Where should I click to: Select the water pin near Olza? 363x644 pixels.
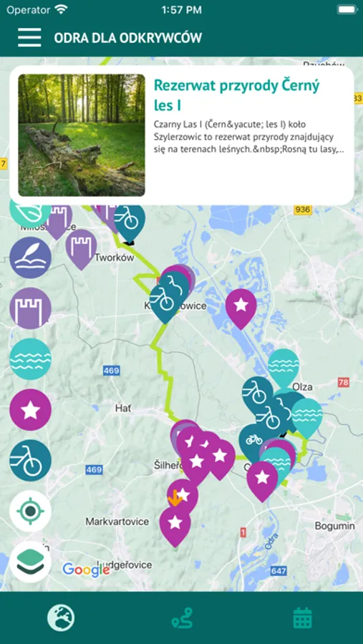click(284, 366)
